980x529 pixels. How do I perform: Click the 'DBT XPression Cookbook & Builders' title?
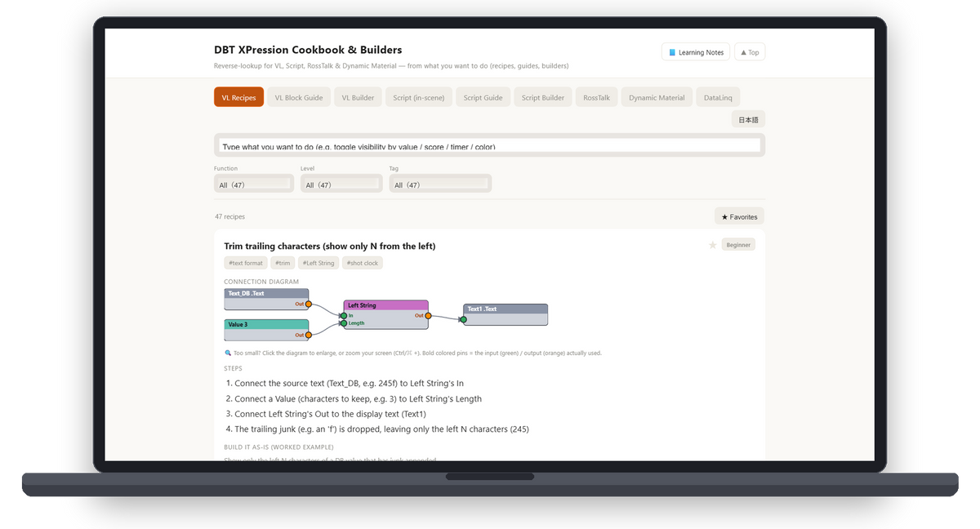pos(308,50)
